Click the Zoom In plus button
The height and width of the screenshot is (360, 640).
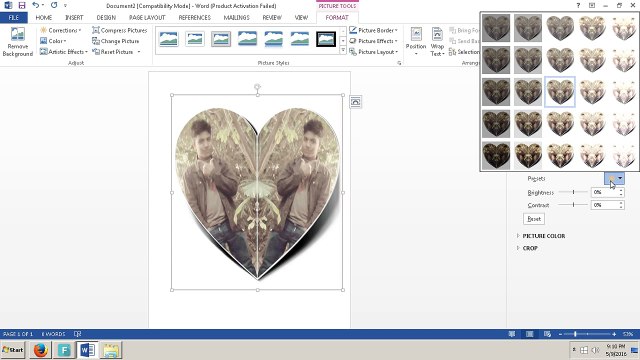coord(614,334)
